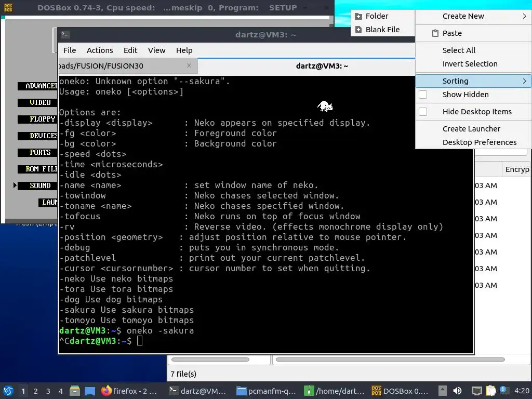Open the volume speaker tray icon

(457, 391)
